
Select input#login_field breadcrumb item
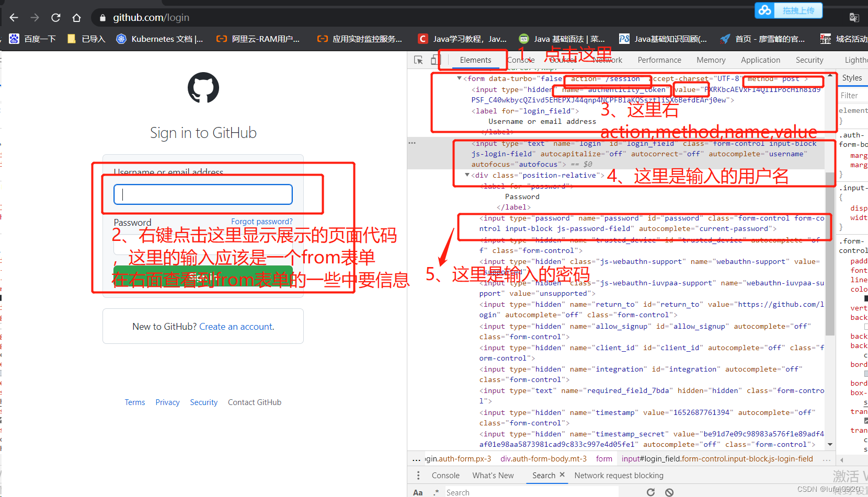point(717,459)
